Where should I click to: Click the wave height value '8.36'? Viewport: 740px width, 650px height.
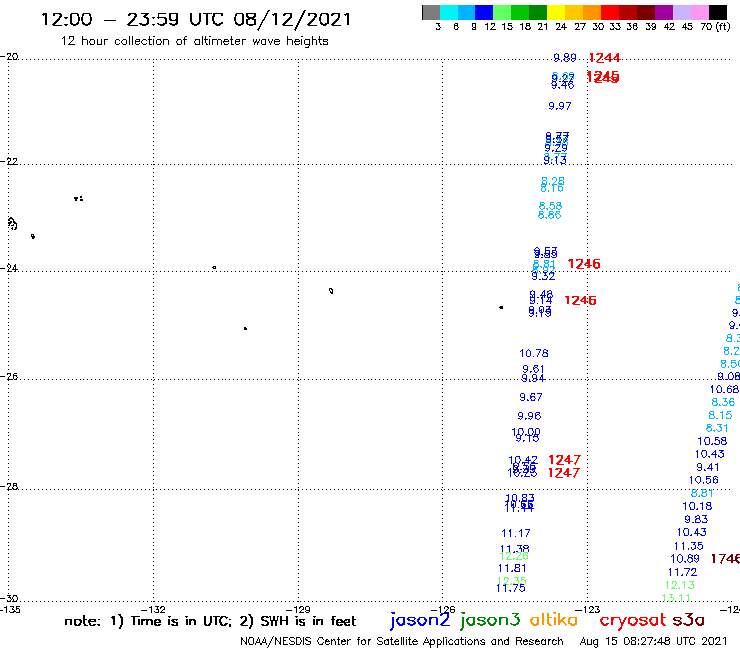723,402
